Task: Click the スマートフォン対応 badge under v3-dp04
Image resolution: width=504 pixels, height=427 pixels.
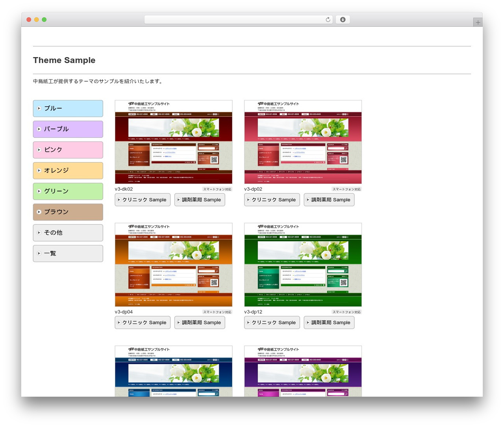Action: (217, 312)
